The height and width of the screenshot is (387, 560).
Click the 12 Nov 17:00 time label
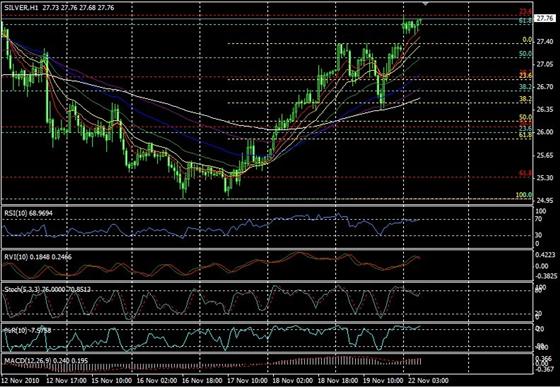[66, 380]
